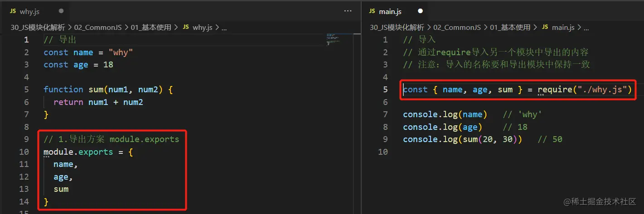Click JS icon in the main.js breadcrumb
The image size is (644, 214).
pos(545,27)
